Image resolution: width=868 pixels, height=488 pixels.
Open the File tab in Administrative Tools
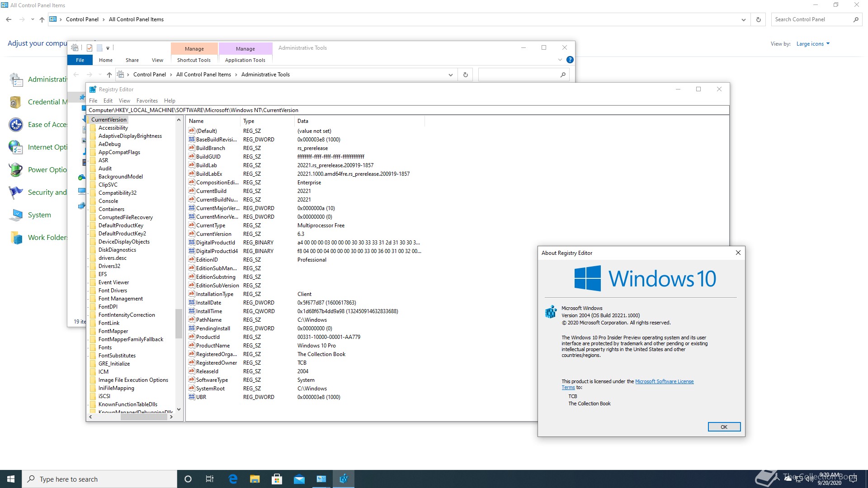pyautogui.click(x=80, y=60)
